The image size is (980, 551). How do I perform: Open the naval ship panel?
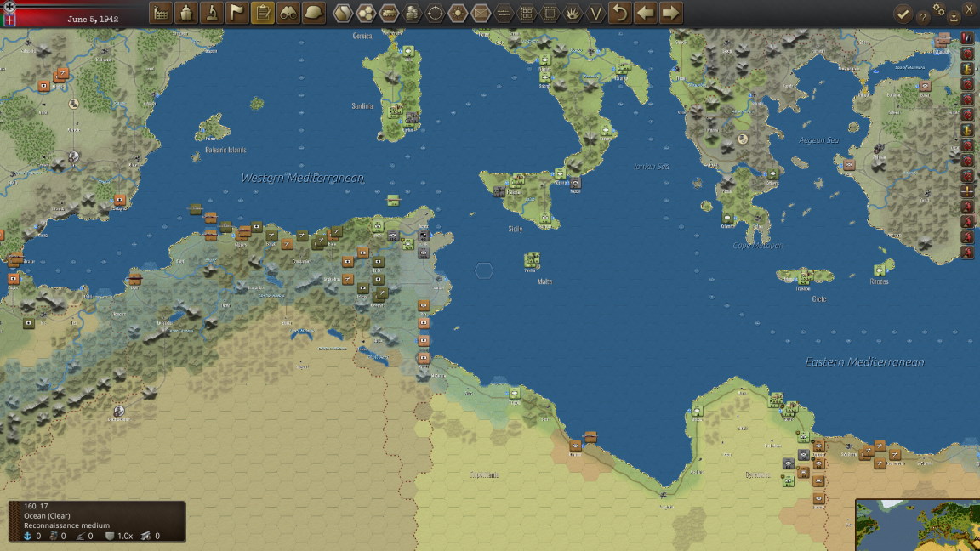pos(186,13)
